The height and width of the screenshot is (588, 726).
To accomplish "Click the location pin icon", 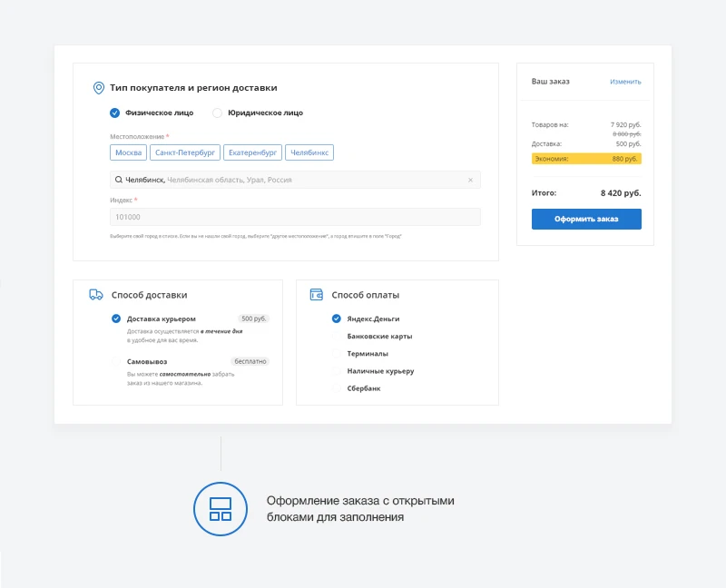I will pyautogui.click(x=99, y=88).
